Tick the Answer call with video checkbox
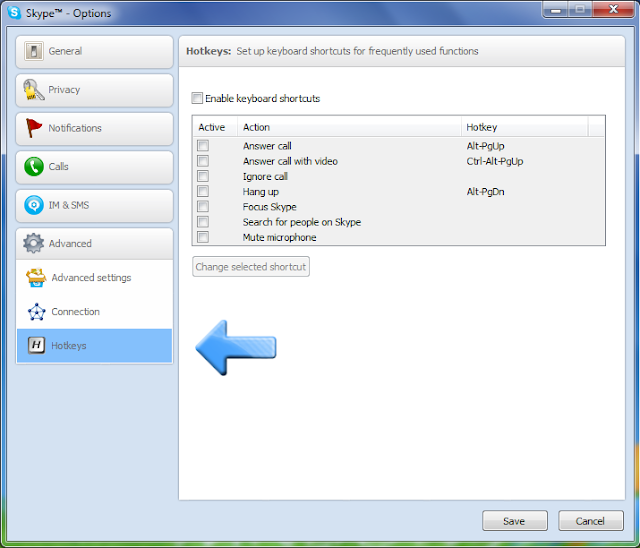Image resolution: width=640 pixels, height=548 pixels. click(203, 161)
